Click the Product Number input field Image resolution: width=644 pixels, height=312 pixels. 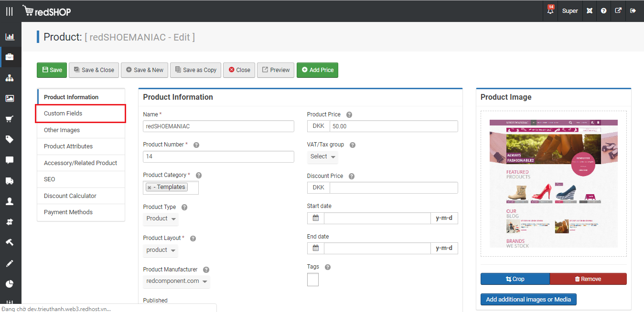point(218,156)
